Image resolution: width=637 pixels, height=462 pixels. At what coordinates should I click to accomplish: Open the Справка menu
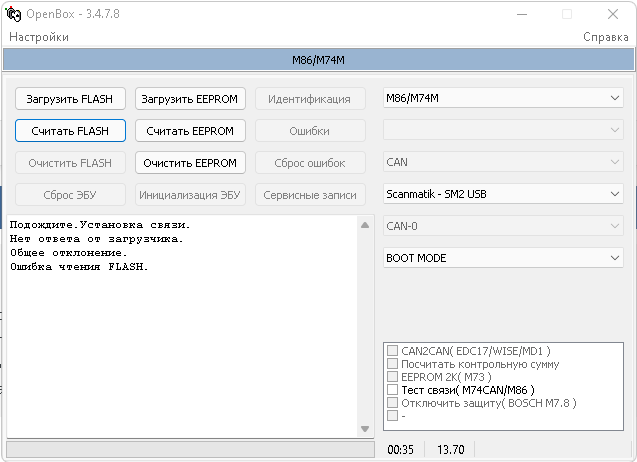tap(606, 37)
